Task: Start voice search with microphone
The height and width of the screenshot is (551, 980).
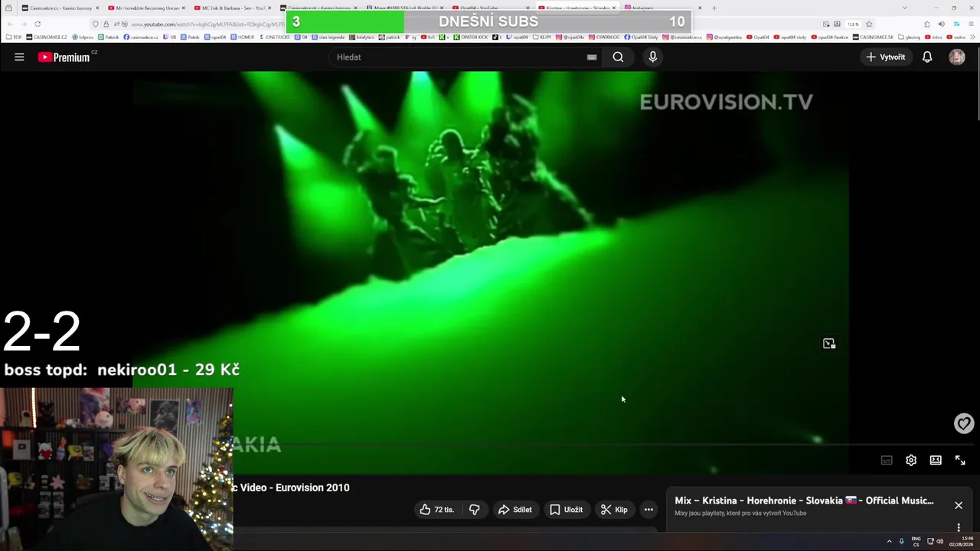Action: tap(652, 57)
